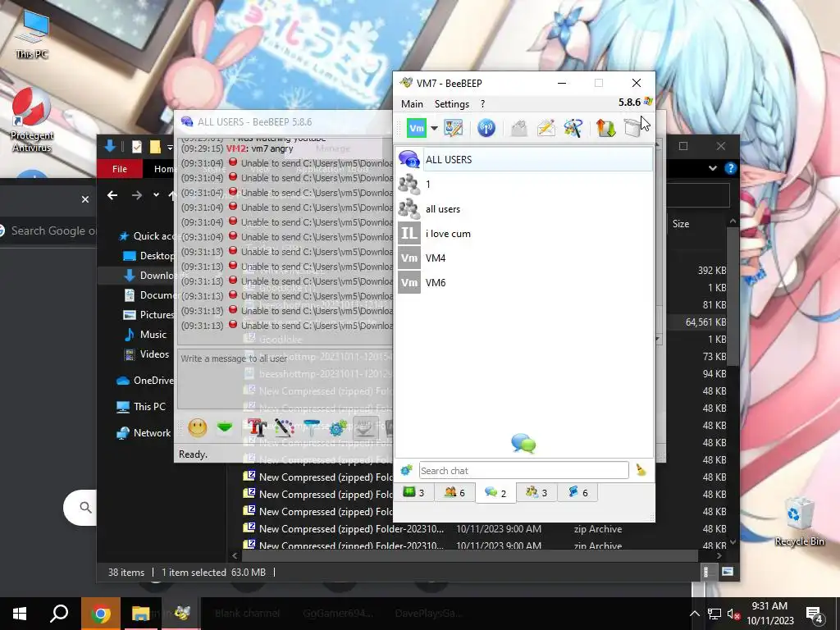840x630 pixels.
Task: Select Network in File Explorer sidebar
Action: (144, 433)
